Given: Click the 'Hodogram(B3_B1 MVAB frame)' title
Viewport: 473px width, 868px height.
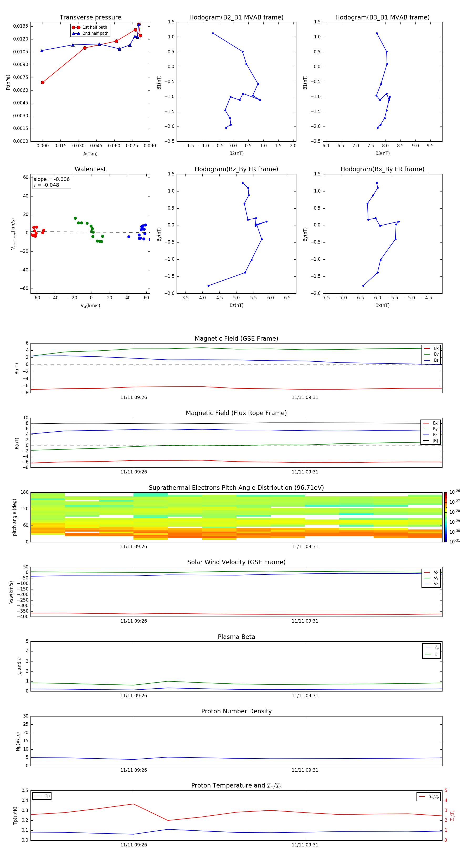Looking at the screenshot, I should pos(382,18).
